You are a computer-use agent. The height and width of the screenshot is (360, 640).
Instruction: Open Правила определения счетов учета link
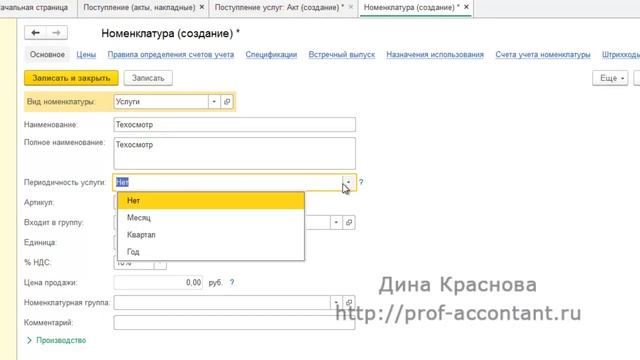click(171, 55)
